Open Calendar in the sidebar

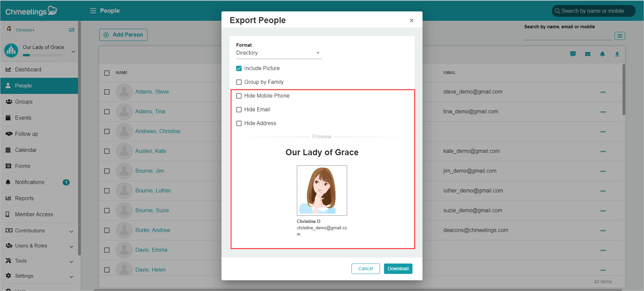pos(39,150)
